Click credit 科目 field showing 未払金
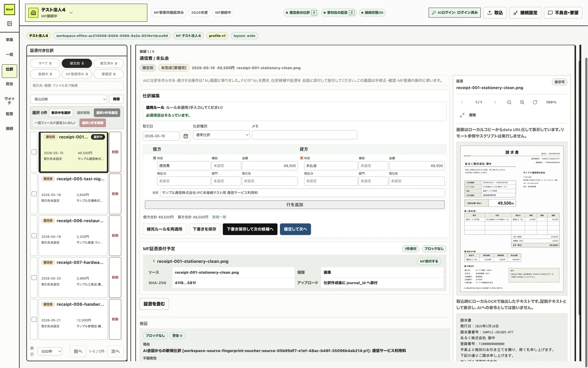This screenshot has height=368, width=588. point(331,166)
